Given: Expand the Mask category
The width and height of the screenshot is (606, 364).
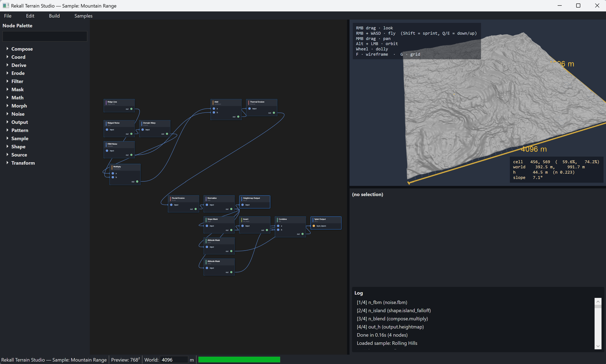Looking at the screenshot, I should (7, 89).
